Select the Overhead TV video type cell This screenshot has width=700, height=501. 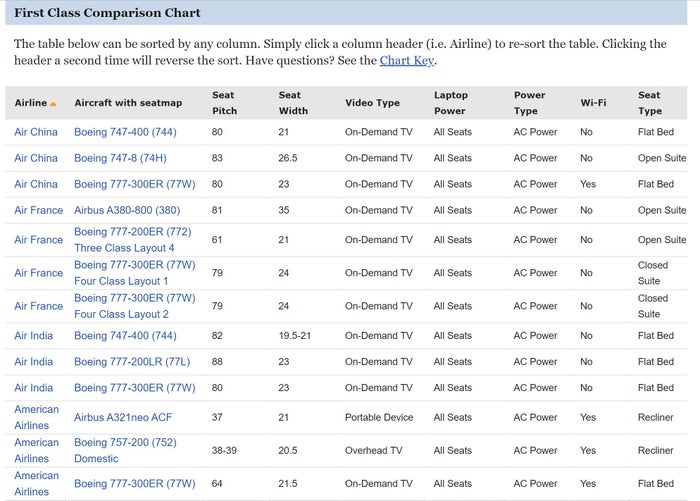[374, 451]
